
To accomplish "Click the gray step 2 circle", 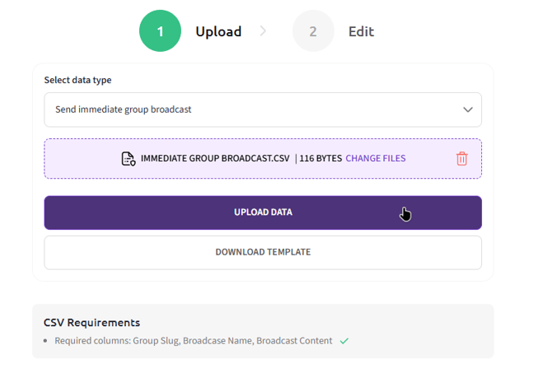I will tap(313, 31).
